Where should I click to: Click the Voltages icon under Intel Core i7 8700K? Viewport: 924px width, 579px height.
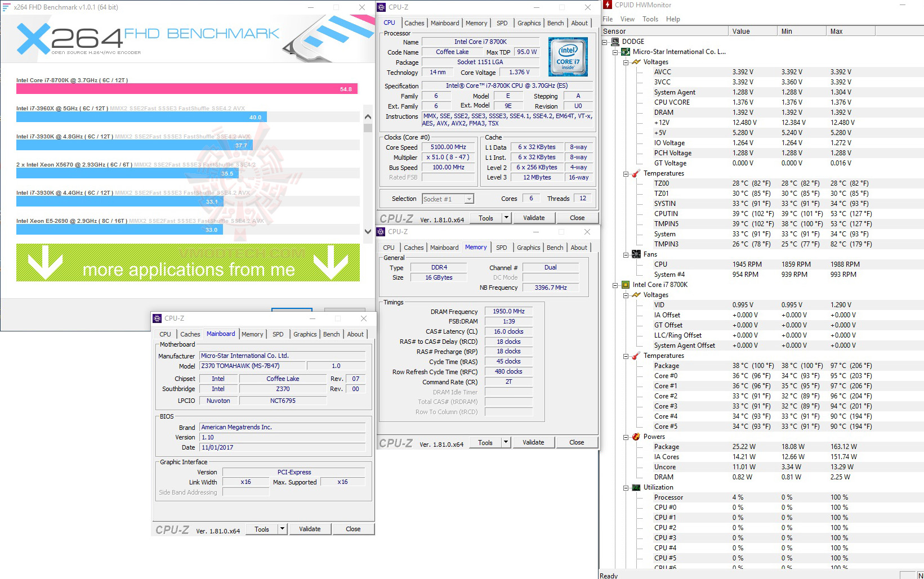636,295
